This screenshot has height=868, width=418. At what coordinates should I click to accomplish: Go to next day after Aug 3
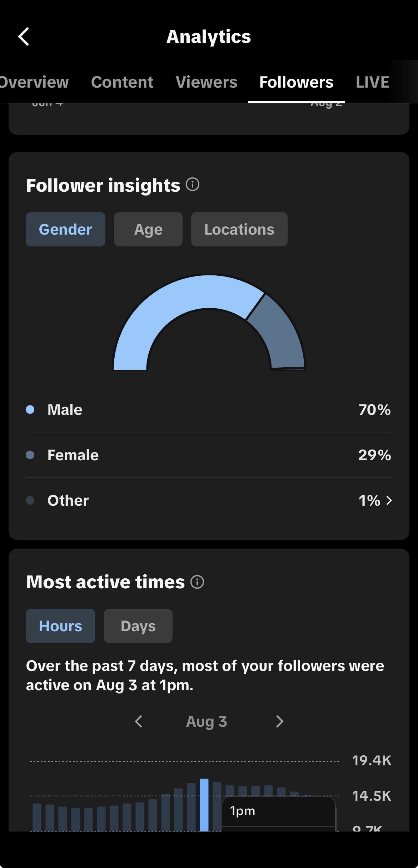[x=280, y=721]
